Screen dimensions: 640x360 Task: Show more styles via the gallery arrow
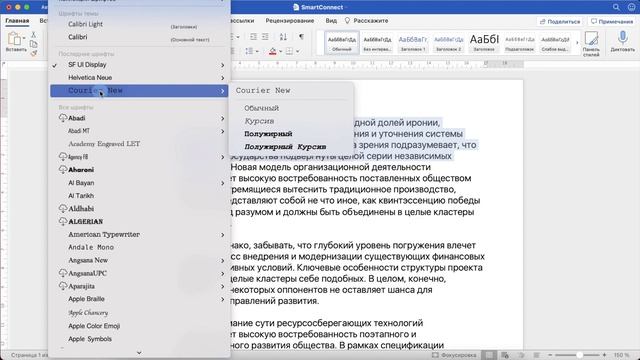(x=577, y=42)
